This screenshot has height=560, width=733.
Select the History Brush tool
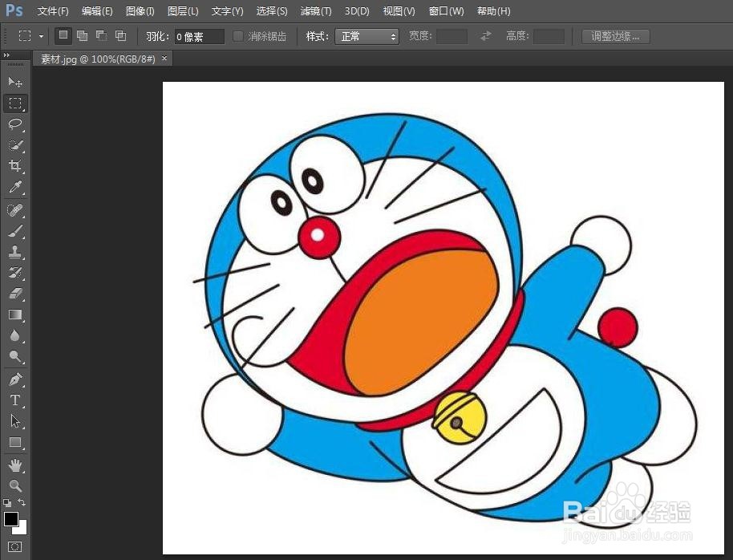click(x=15, y=273)
